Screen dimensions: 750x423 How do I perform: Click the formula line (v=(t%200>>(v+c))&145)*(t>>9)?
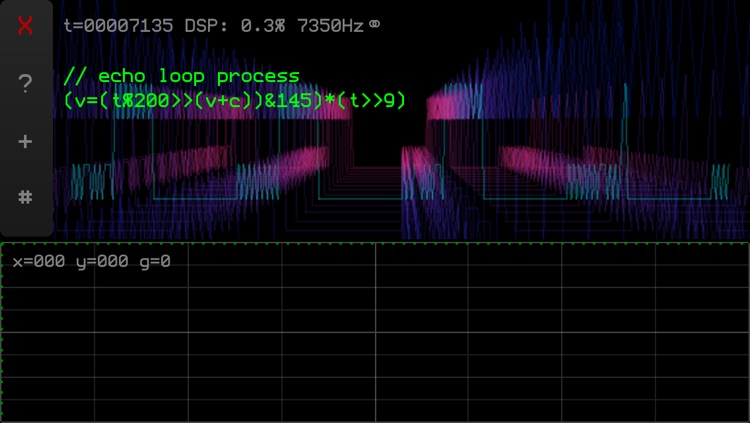(235, 100)
